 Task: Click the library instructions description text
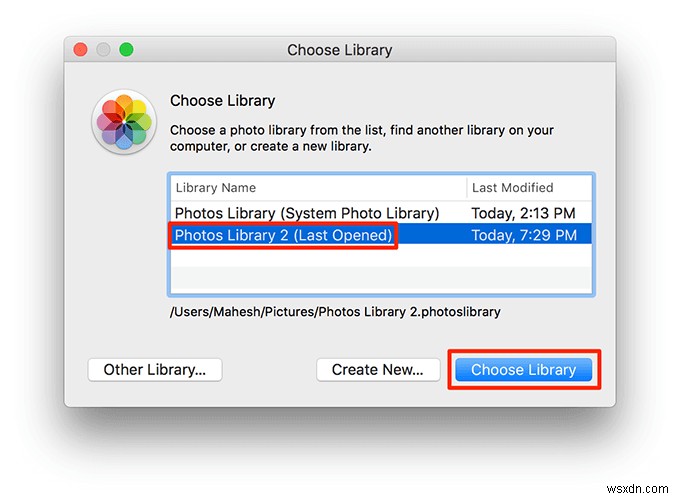[361, 138]
